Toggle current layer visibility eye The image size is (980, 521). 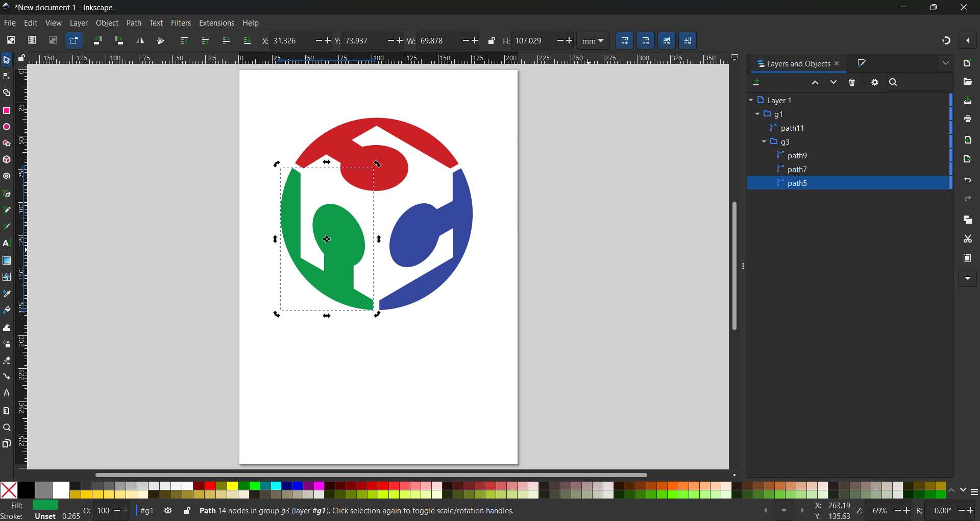168,511
